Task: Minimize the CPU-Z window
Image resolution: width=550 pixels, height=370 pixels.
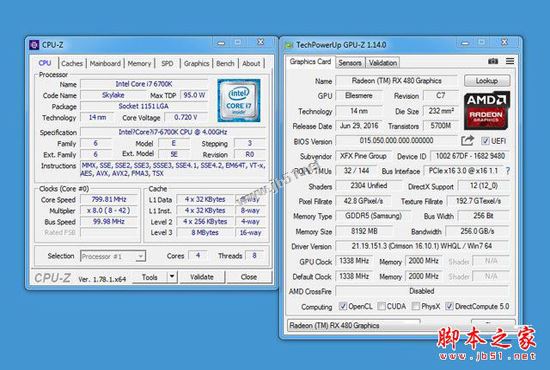Action: coord(221,43)
